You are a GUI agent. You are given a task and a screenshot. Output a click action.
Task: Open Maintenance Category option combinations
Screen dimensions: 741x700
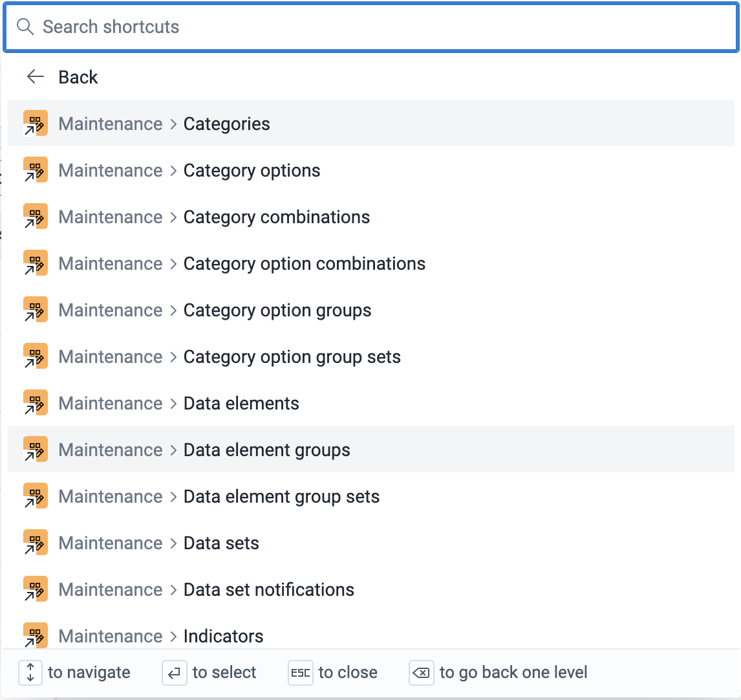(304, 263)
